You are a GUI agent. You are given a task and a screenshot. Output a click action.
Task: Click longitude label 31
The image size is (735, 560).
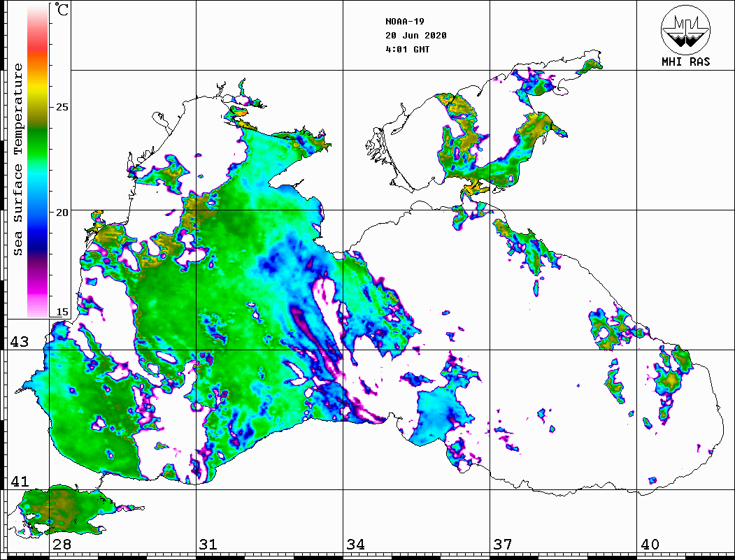click(208, 545)
